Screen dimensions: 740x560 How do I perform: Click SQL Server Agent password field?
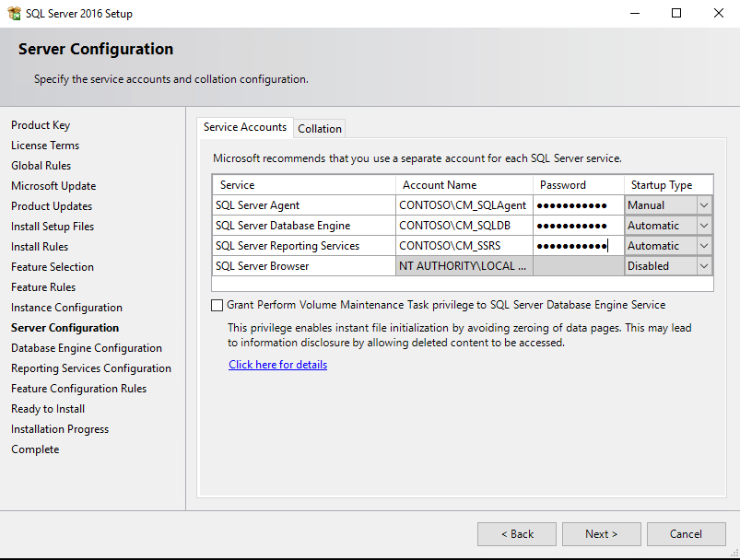[x=579, y=205]
